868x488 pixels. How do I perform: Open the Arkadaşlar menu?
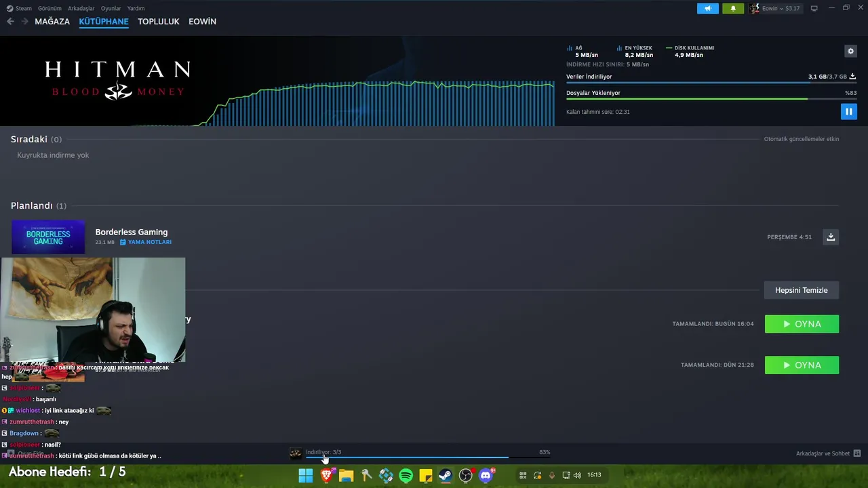pos(81,8)
